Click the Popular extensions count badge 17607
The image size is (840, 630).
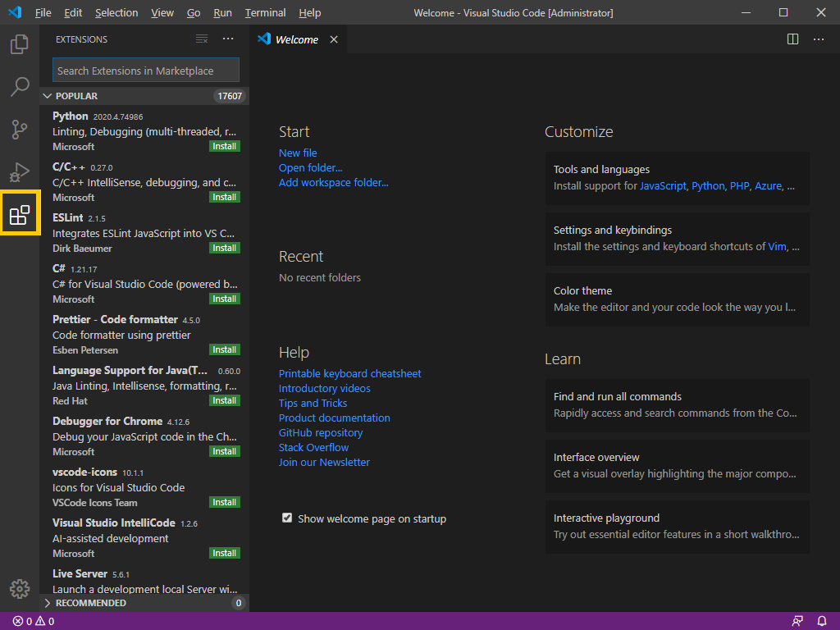point(230,96)
